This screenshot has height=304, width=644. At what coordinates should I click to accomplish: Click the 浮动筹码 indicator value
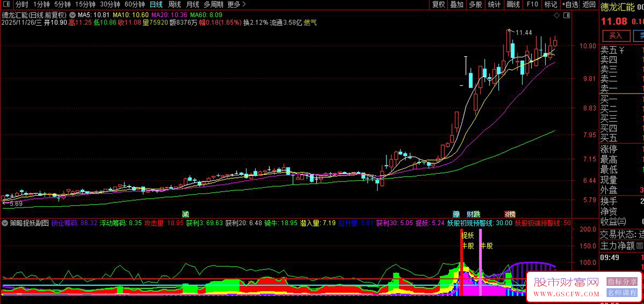[121, 223]
